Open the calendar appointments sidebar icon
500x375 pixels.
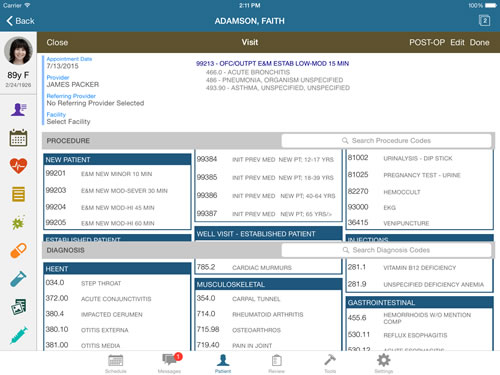tap(18, 138)
